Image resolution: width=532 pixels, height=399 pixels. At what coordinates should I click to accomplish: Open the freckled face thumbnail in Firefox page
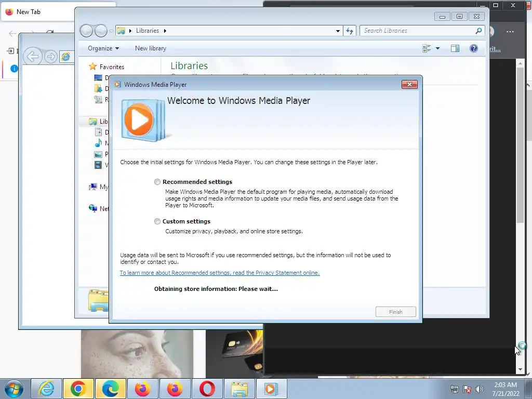click(x=137, y=353)
